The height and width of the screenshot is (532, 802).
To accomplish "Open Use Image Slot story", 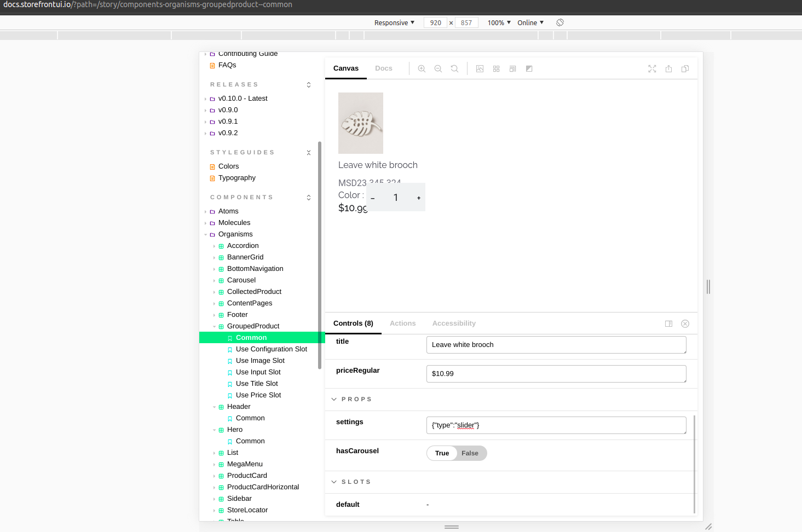I will tap(260, 361).
